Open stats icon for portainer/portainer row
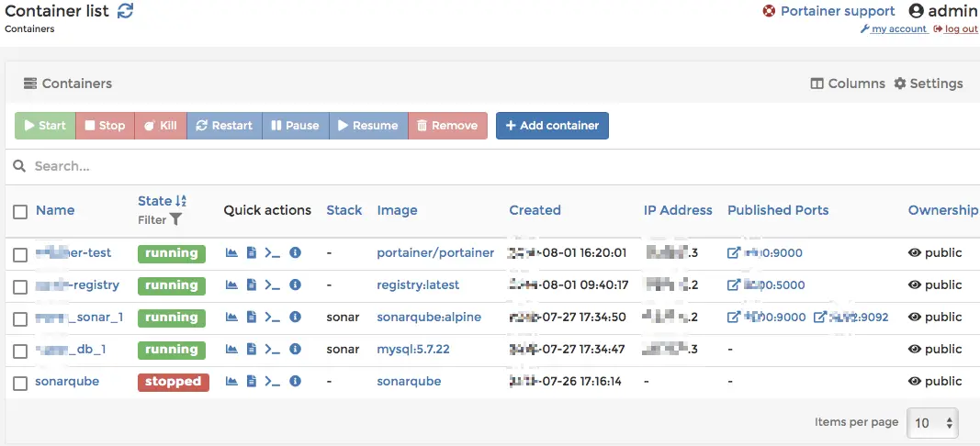Image resolution: width=980 pixels, height=446 pixels. (x=231, y=252)
